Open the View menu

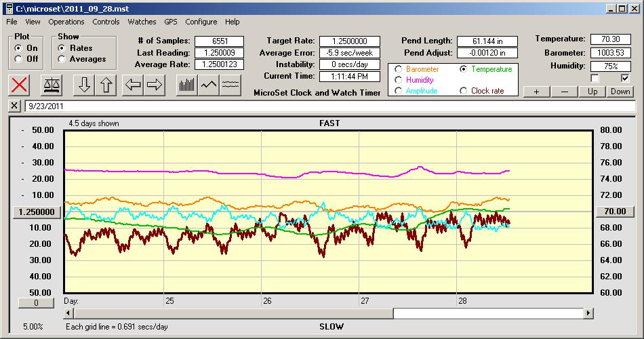coord(33,22)
